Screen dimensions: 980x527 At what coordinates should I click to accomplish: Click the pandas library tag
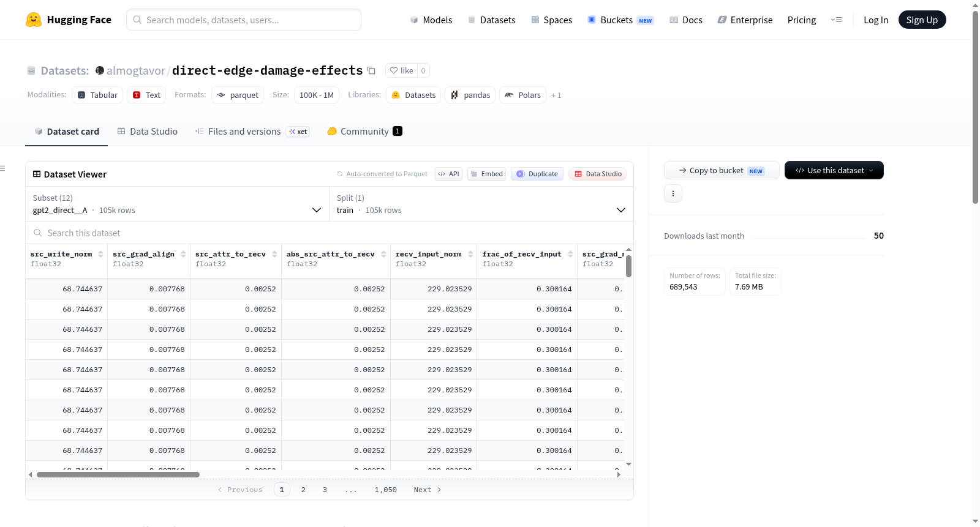(x=470, y=95)
